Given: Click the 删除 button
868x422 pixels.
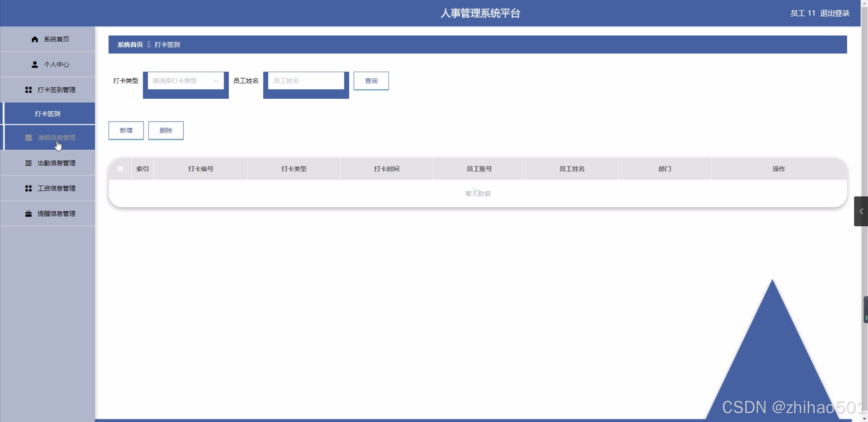Looking at the screenshot, I should point(166,131).
